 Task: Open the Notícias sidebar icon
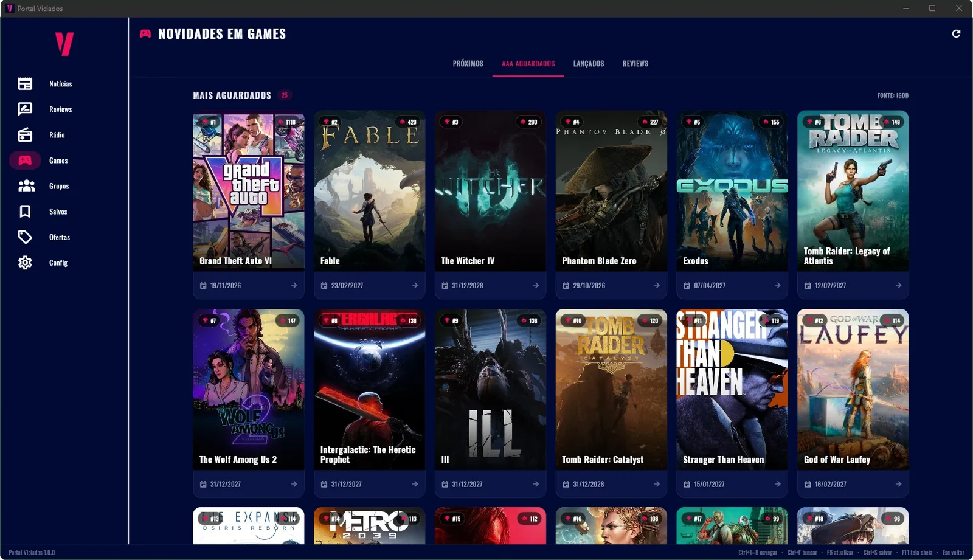click(25, 84)
